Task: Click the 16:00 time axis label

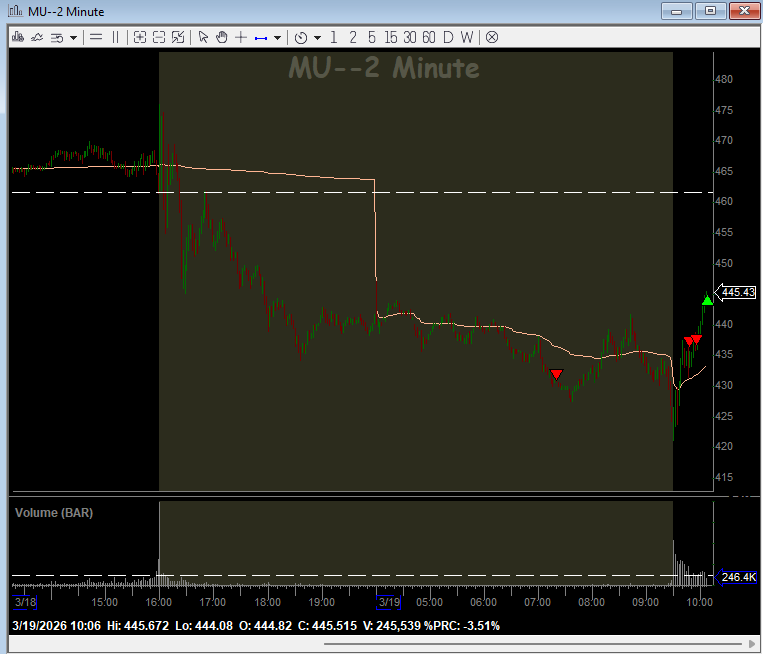Action: pyautogui.click(x=159, y=602)
